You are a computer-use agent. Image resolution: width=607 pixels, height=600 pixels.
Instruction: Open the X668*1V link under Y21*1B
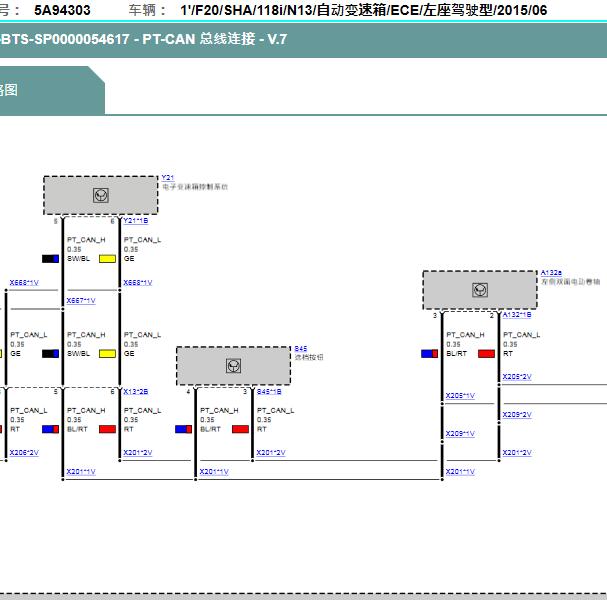point(137,283)
